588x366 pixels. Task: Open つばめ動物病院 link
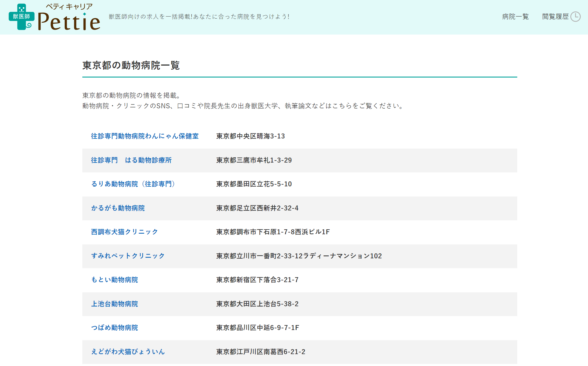point(115,328)
